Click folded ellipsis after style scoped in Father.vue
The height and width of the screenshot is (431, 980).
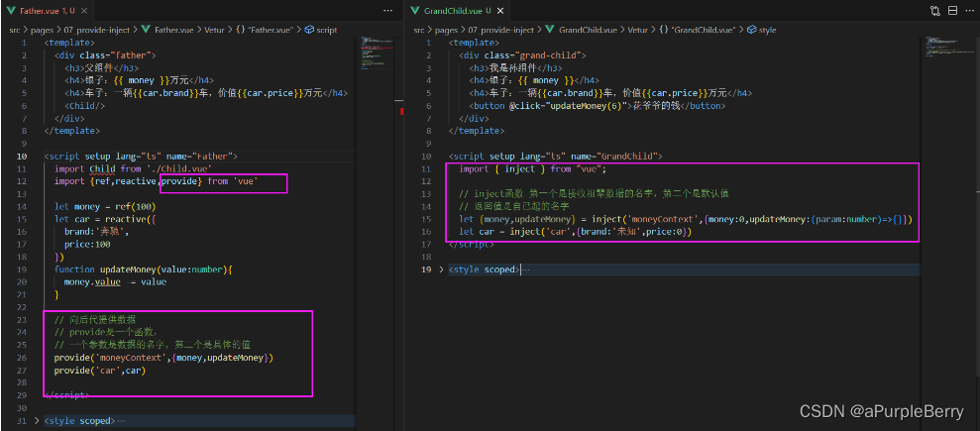(x=121, y=421)
